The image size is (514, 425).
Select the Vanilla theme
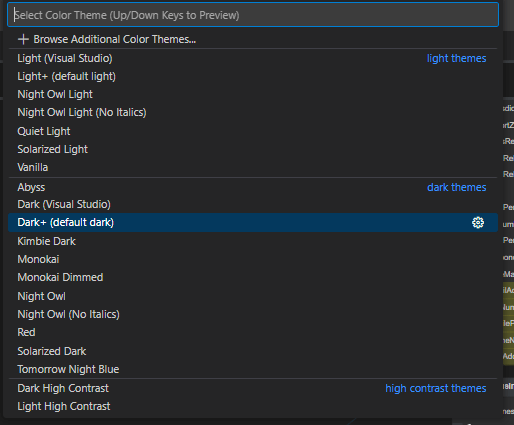click(253, 167)
